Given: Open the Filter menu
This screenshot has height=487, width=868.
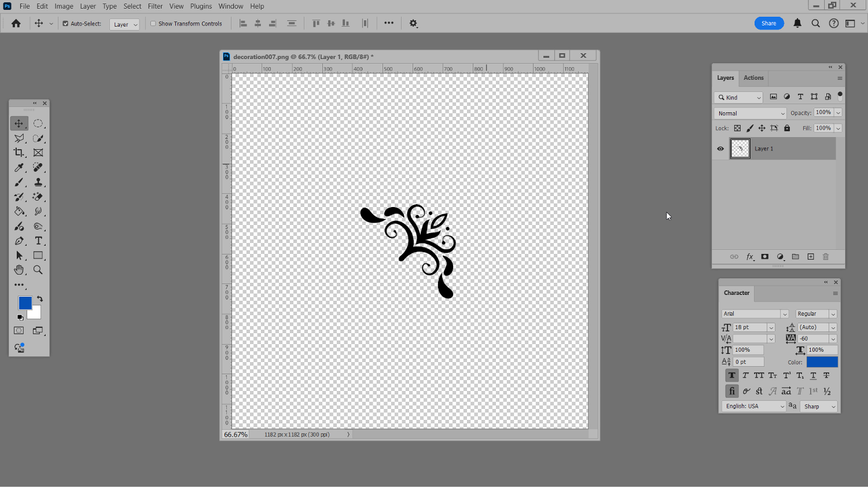Looking at the screenshot, I should 155,6.
